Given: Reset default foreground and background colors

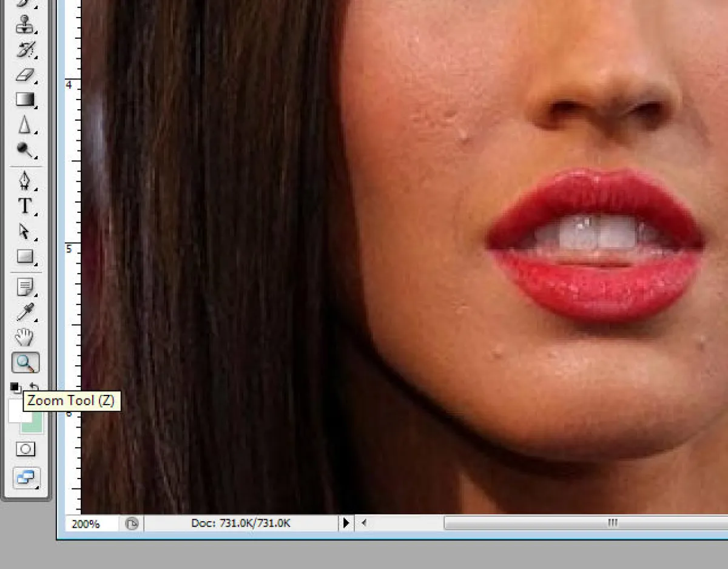Looking at the screenshot, I should (15, 387).
